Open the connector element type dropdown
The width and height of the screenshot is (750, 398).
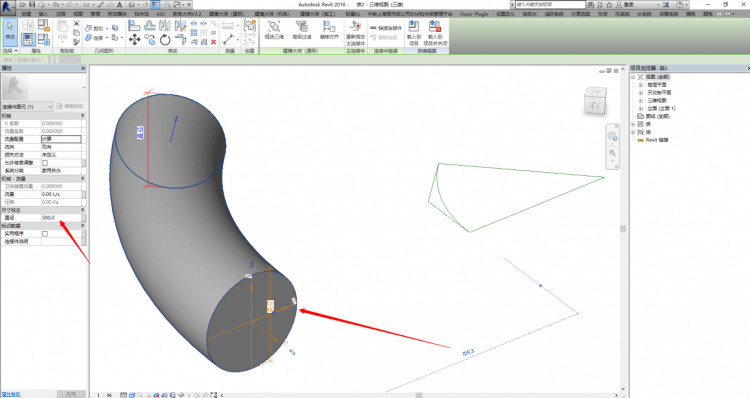[x=27, y=107]
